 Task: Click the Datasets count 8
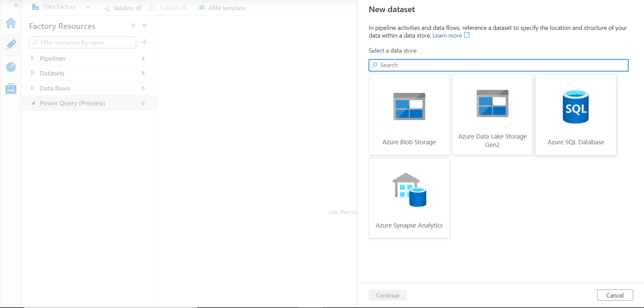tap(143, 73)
